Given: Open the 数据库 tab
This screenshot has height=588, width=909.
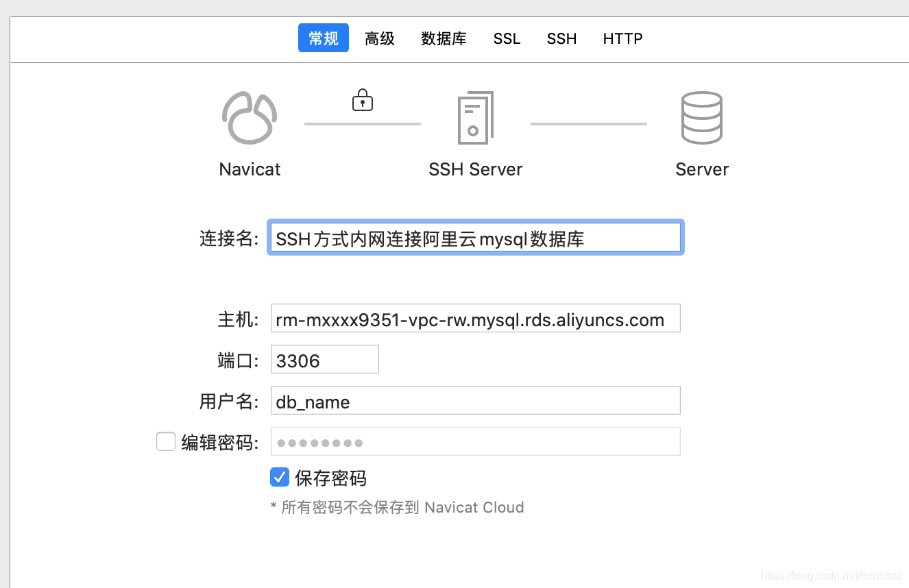Looking at the screenshot, I should (444, 38).
